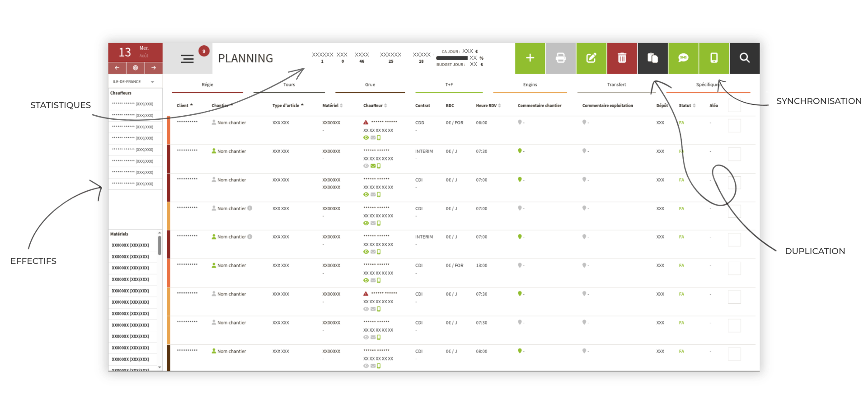Click the Matériels list scrollbar
This screenshot has height=414, width=868.
tap(160, 245)
